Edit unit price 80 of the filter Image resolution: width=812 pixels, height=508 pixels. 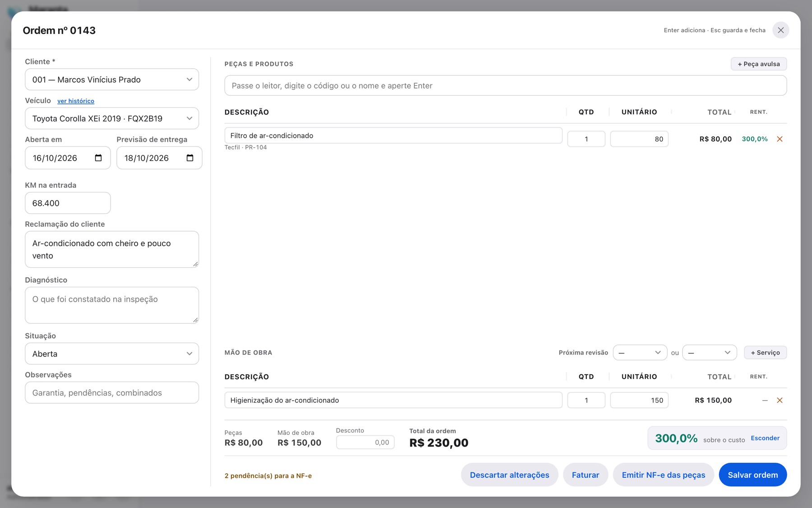(x=639, y=139)
